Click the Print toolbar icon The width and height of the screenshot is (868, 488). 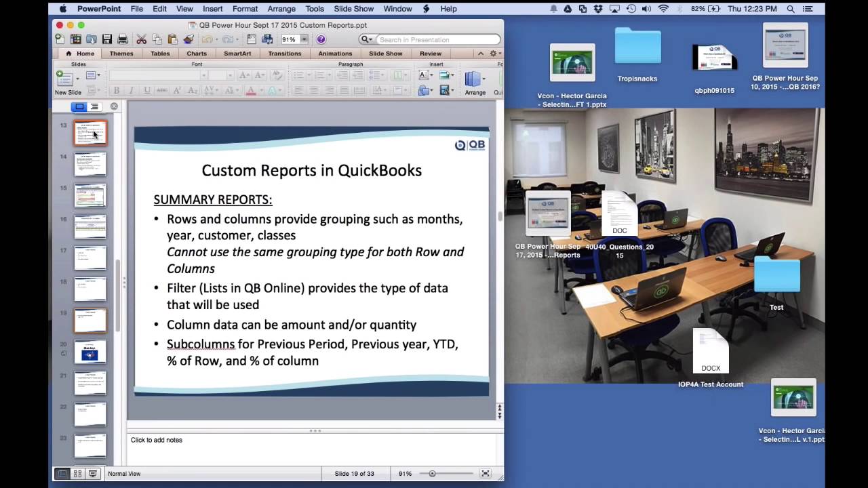coord(123,39)
